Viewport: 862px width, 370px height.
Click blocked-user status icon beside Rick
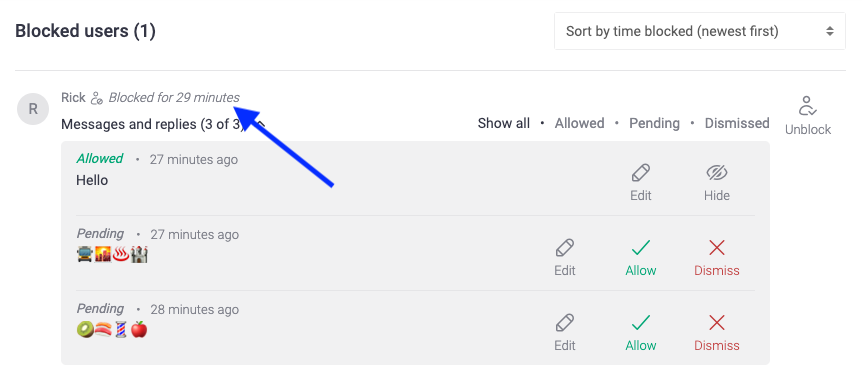tap(97, 98)
